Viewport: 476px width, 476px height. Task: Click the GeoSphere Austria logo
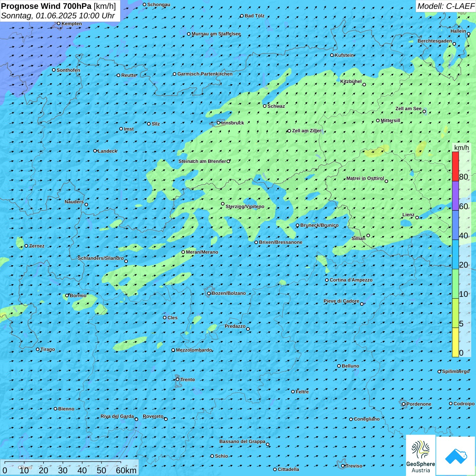[x=421, y=455]
